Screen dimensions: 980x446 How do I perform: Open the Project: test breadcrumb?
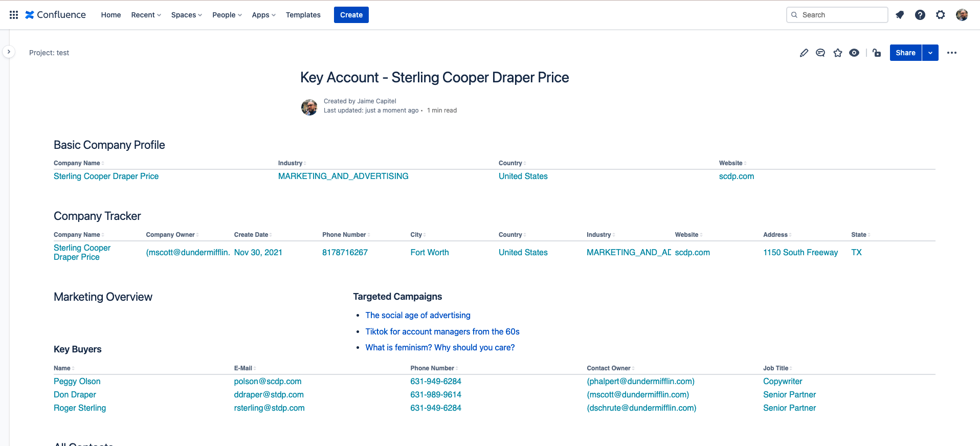coord(49,53)
